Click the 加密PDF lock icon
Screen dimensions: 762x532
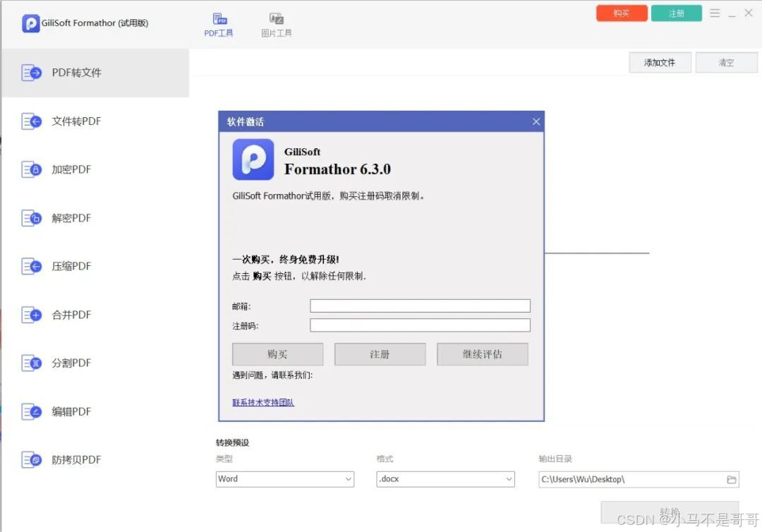(32, 169)
